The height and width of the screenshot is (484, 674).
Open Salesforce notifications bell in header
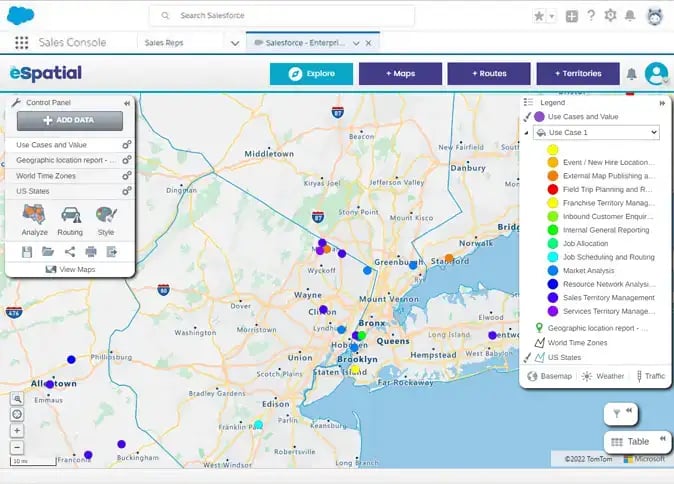[630, 16]
